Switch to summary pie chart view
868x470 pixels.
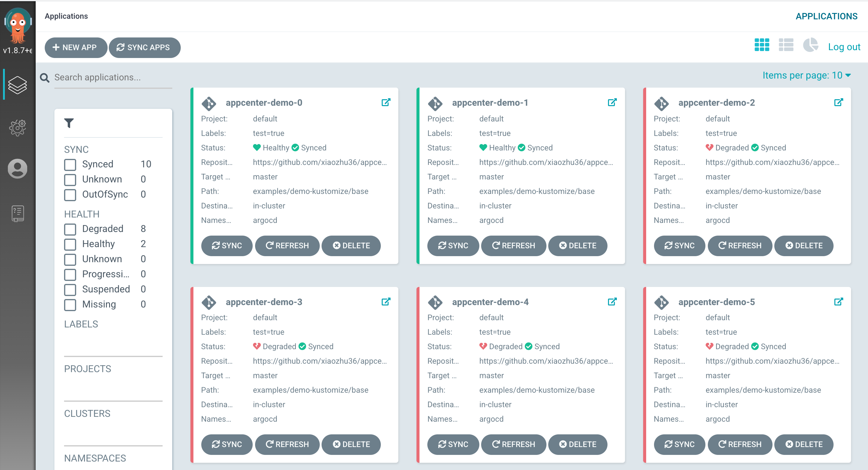pyautogui.click(x=810, y=45)
